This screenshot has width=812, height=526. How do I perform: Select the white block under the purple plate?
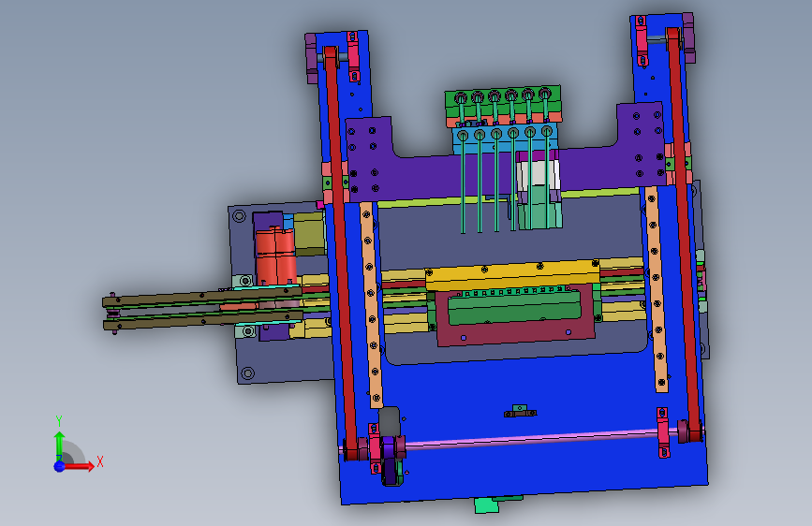pos(539,173)
